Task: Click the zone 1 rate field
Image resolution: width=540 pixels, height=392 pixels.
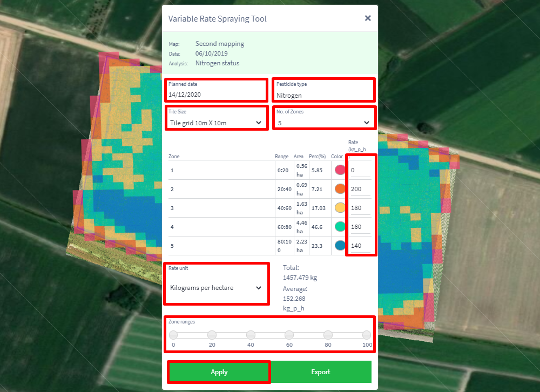Action: tap(361, 170)
